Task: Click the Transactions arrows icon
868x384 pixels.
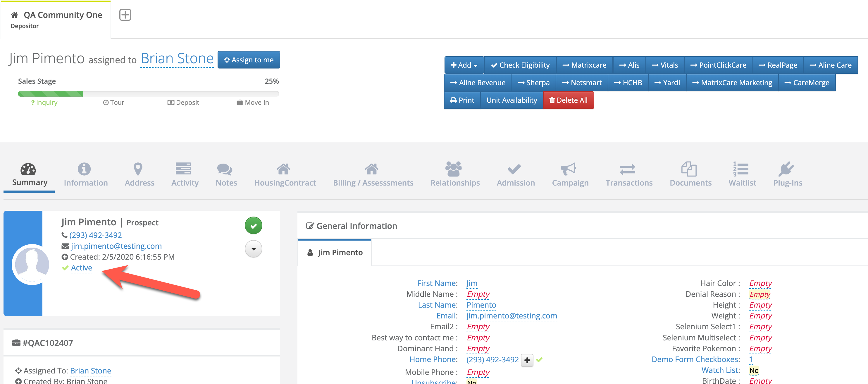Action: click(627, 169)
